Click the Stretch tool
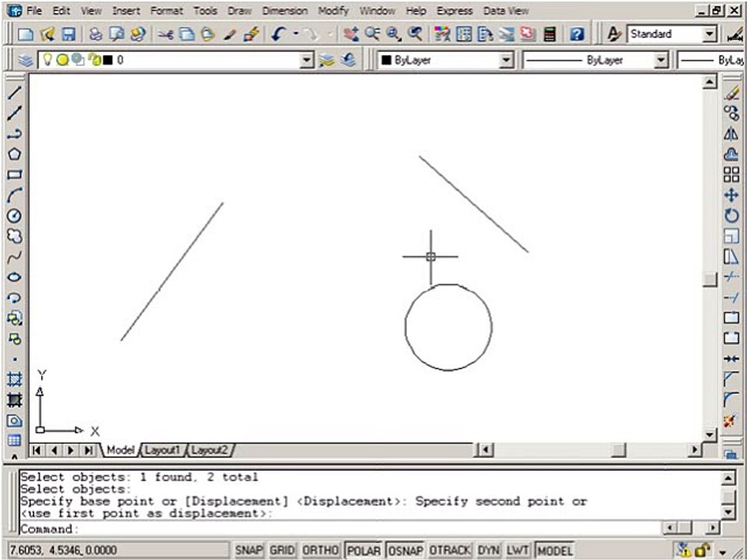 click(731, 257)
